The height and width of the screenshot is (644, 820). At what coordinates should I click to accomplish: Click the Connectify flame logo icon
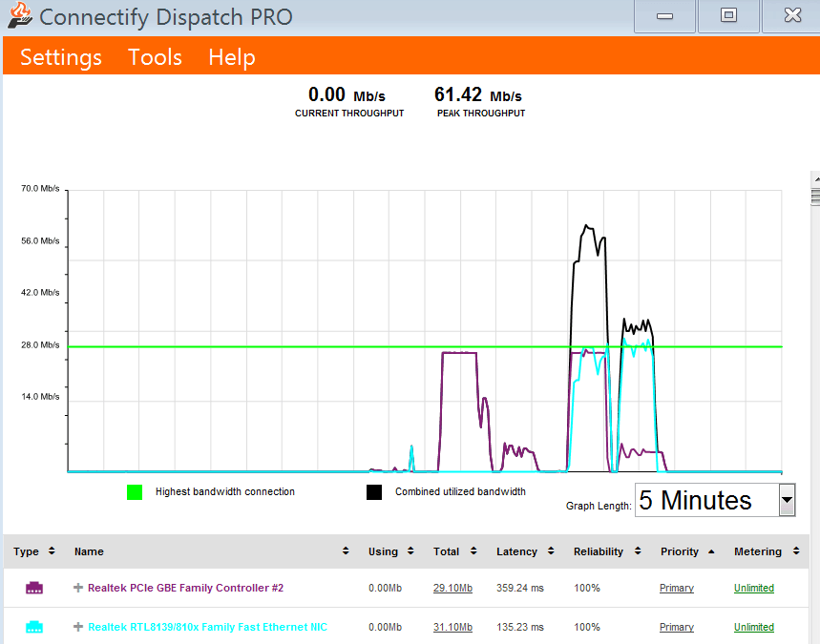pos(20,16)
